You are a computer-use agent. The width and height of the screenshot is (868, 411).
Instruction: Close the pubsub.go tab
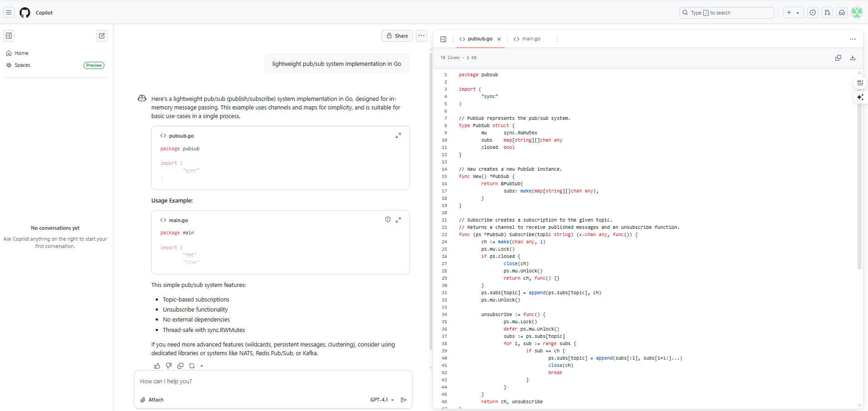click(x=499, y=39)
